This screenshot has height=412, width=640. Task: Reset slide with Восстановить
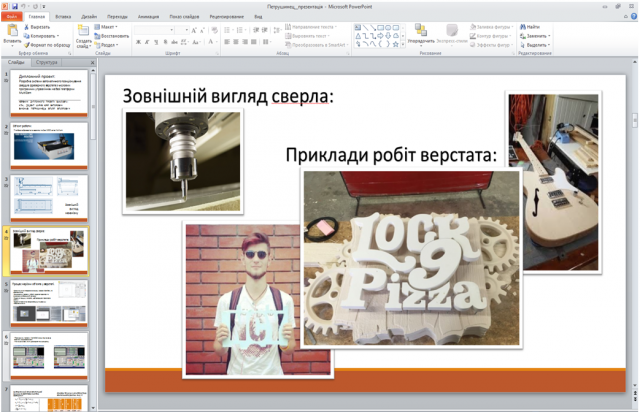pos(111,36)
